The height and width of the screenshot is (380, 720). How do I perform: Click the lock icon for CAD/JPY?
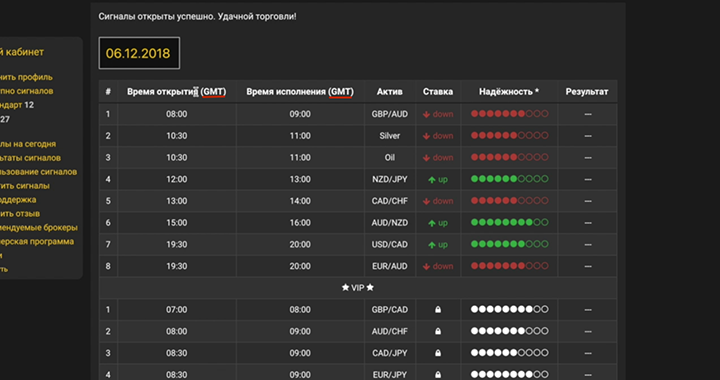[x=438, y=353]
